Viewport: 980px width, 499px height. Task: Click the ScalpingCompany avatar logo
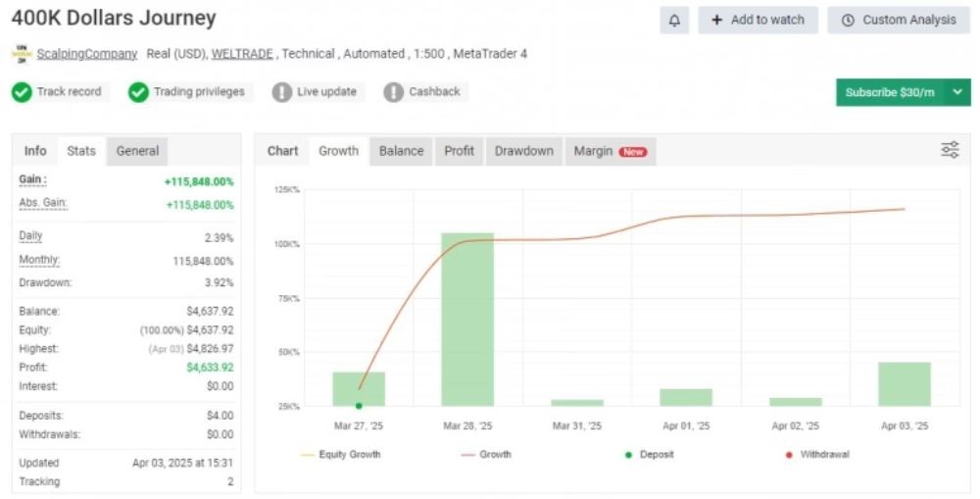coord(22,54)
